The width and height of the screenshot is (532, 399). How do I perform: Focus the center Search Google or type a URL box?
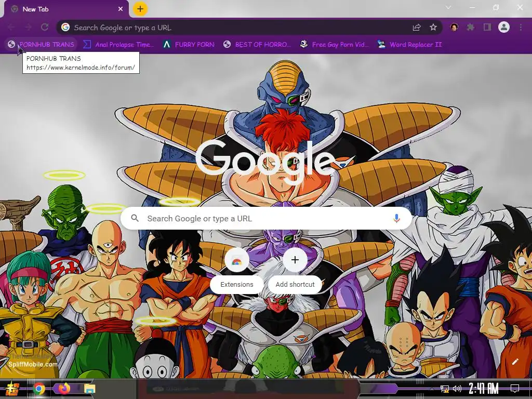[267, 218]
